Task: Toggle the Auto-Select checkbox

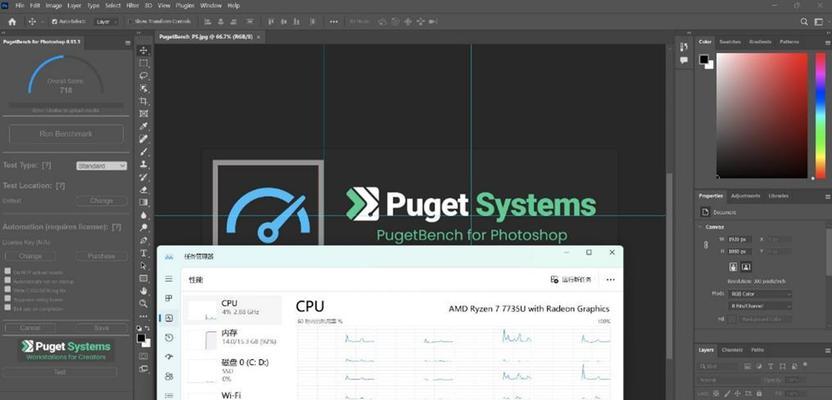Action: (x=54, y=22)
